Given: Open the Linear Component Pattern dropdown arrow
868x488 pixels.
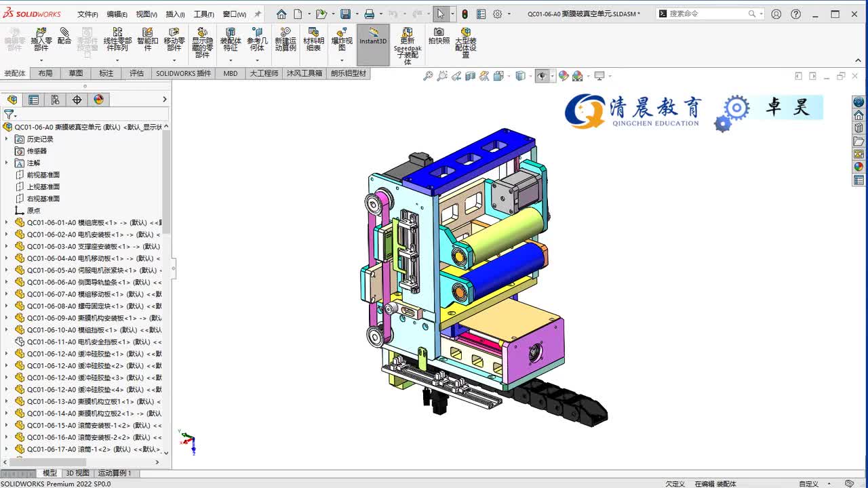Looking at the screenshot, I should 117,60.
